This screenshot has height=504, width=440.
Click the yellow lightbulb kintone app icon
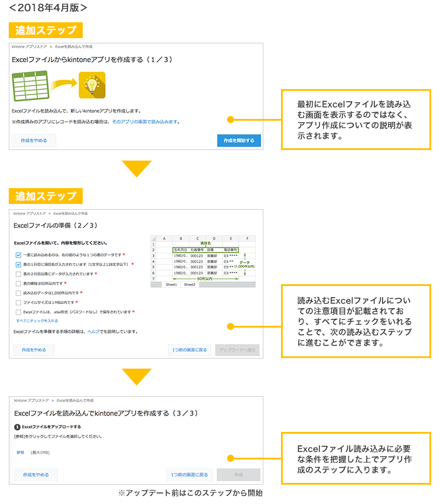pyautogui.click(x=92, y=86)
